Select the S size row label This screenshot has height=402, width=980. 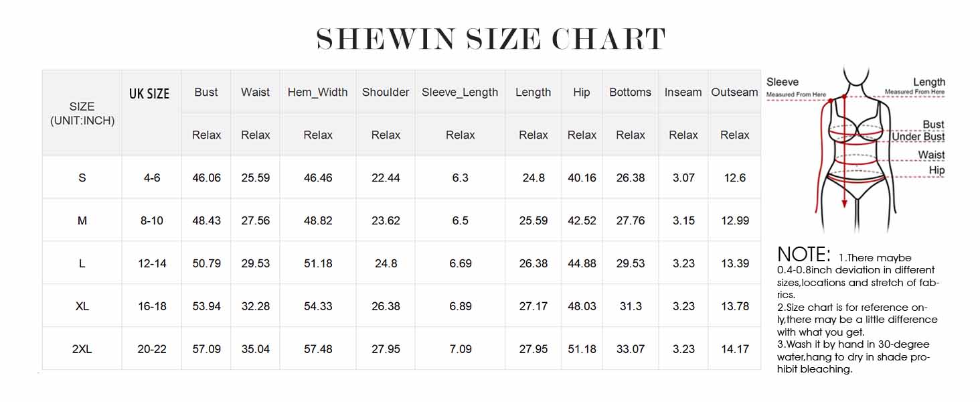click(x=82, y=178)
